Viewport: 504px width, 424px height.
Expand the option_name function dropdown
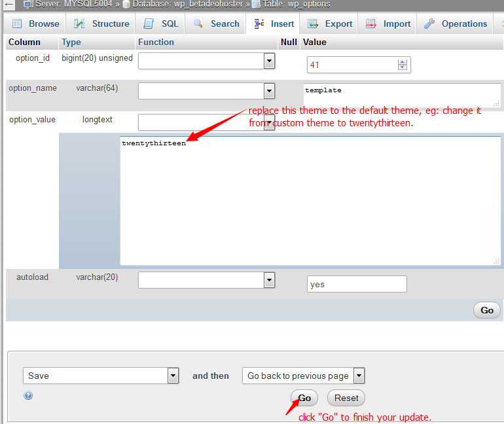coord(268,91)
